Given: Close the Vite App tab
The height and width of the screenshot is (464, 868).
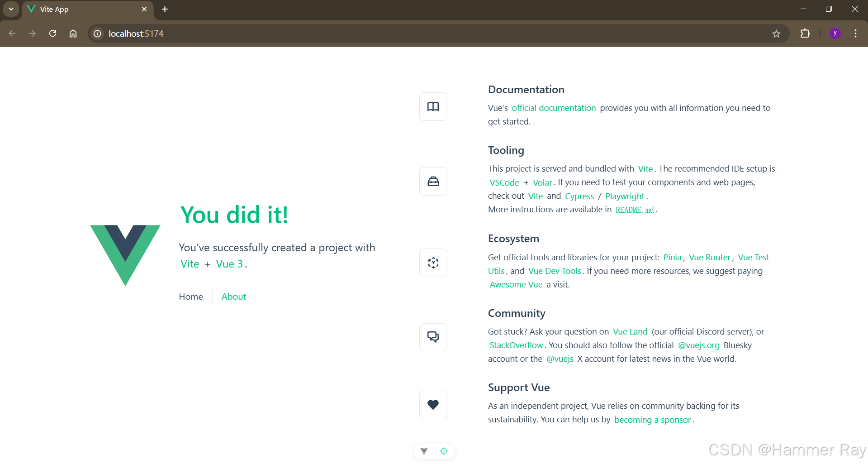Looking at the screenshot, I should click(144, 9).
